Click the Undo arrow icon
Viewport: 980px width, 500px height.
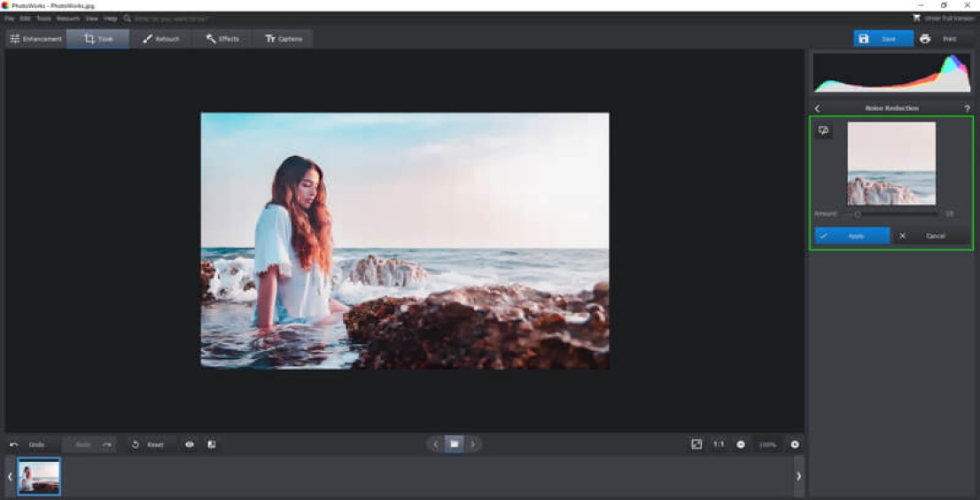[x=14, y=444]
